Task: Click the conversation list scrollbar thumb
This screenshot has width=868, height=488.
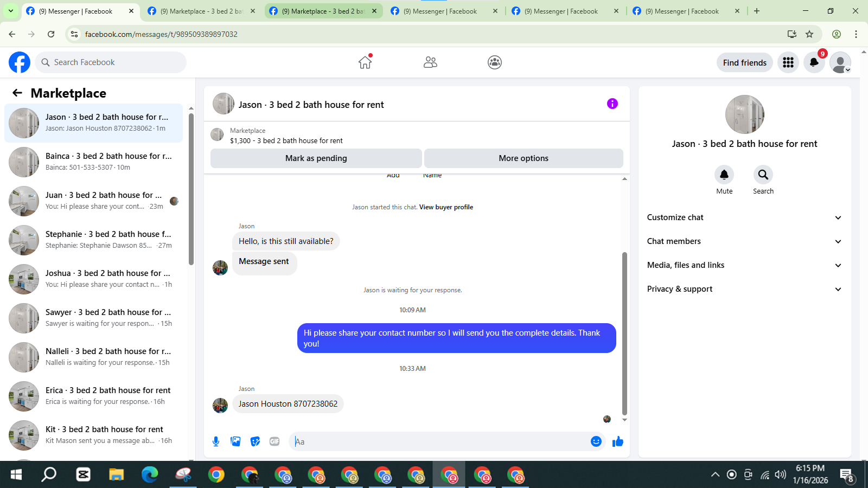Action: 191,189
